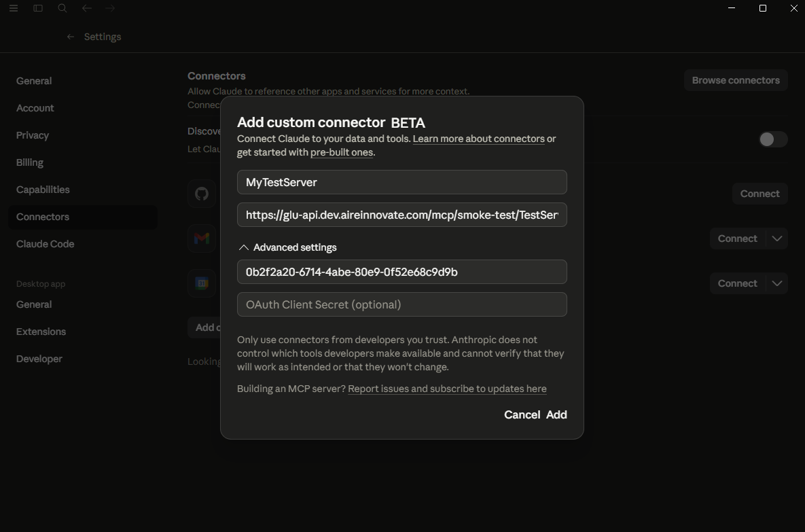Screen dimensions: 805x532
Task: Click the MyTestServer name field
Action: [402, 182]
